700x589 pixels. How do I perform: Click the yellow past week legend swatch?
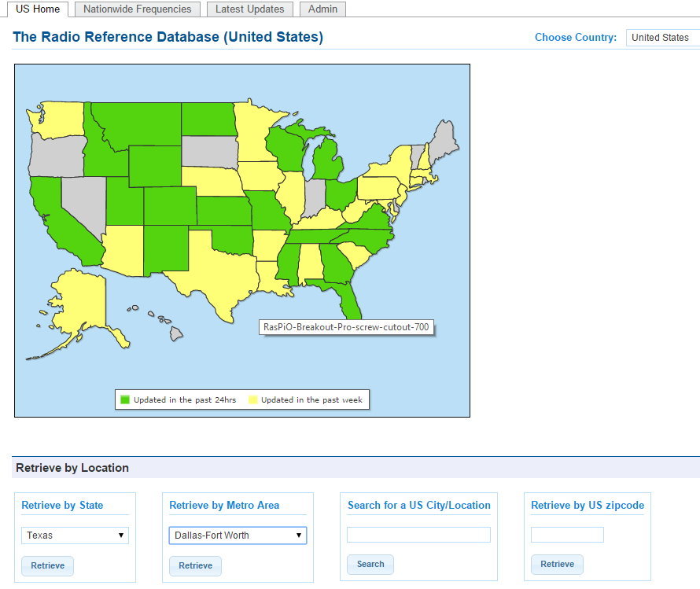tap(253, 399)
